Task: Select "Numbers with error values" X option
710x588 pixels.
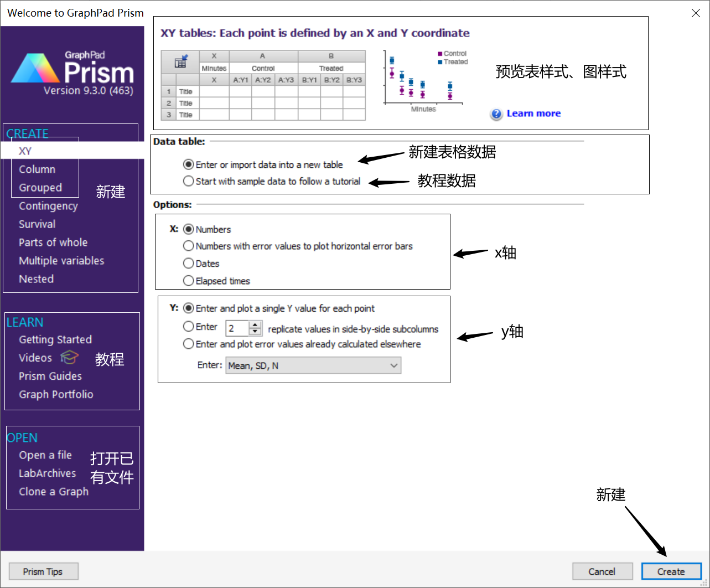Action: [189, 246]
